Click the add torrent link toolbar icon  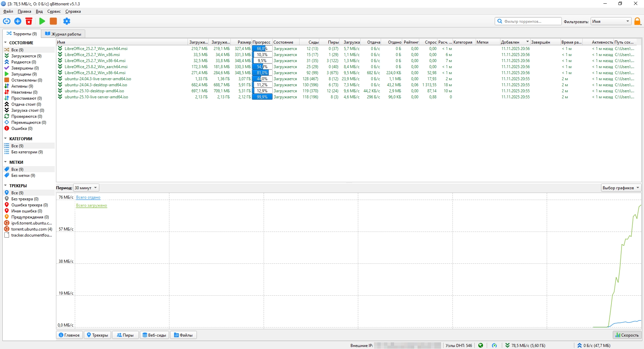7,21
